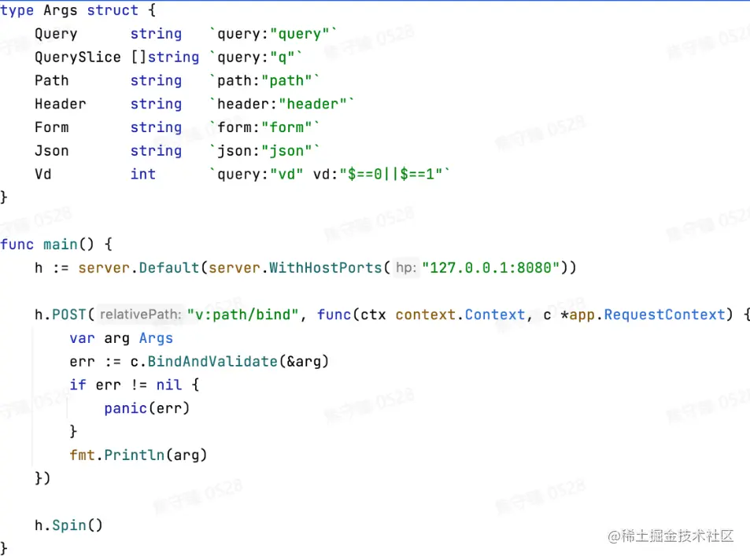Click the 'Spin' method in h.Spin()
Image resolution: width=750 pixels, height=560 pixels.
pyautogui.click(x=69, y=525)
